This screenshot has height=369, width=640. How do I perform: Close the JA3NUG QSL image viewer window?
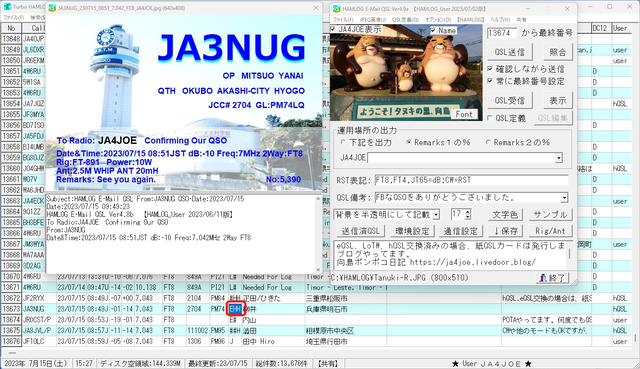click(x=316, y=8)
